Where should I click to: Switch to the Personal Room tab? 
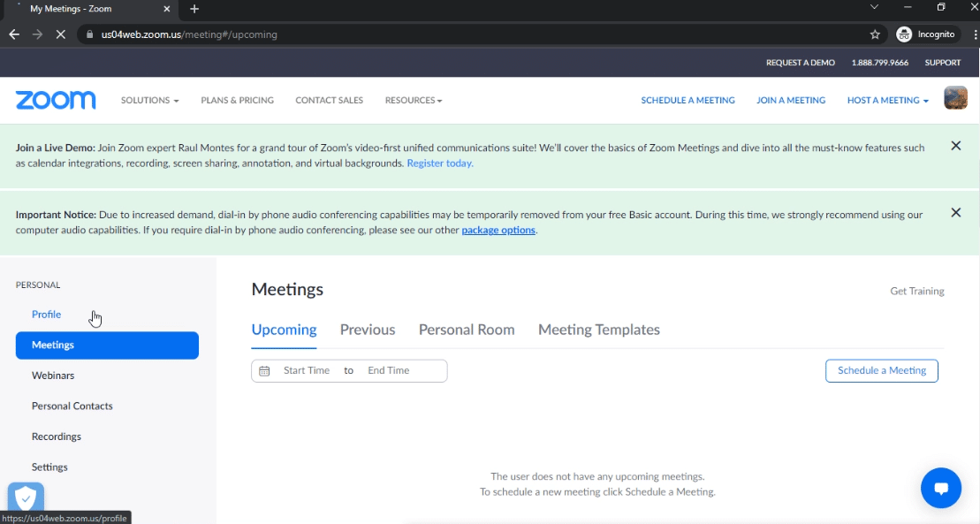click(x=467, y=330)
